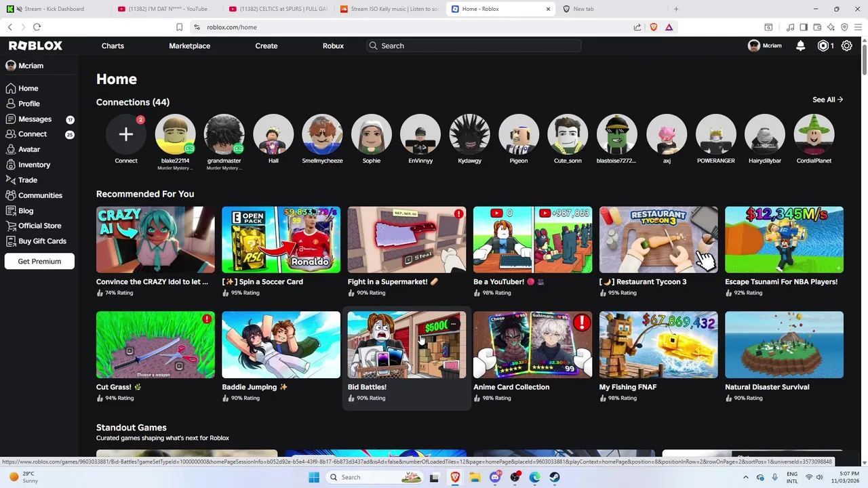Click the Brave shields lion icon
868x488 pixels.
pyautogui.click(x=654, y=27)
